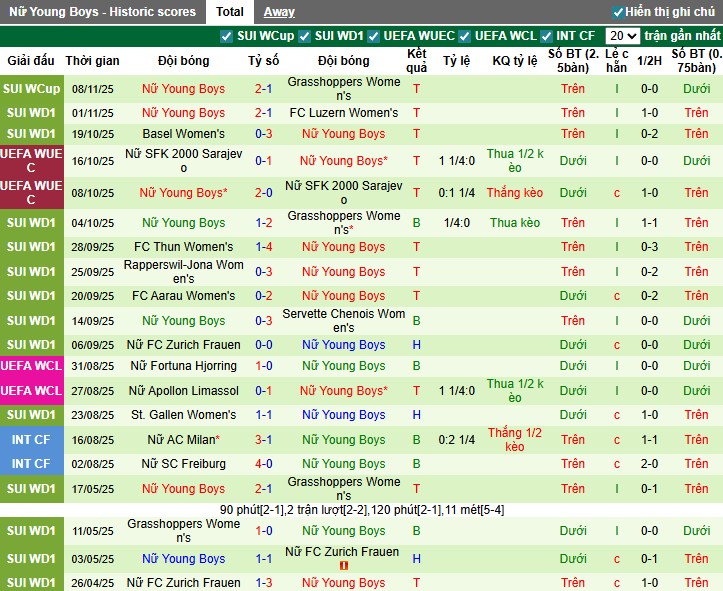Click the odds 0:2 1/4 for AC Milan

[x=456, y=439]
